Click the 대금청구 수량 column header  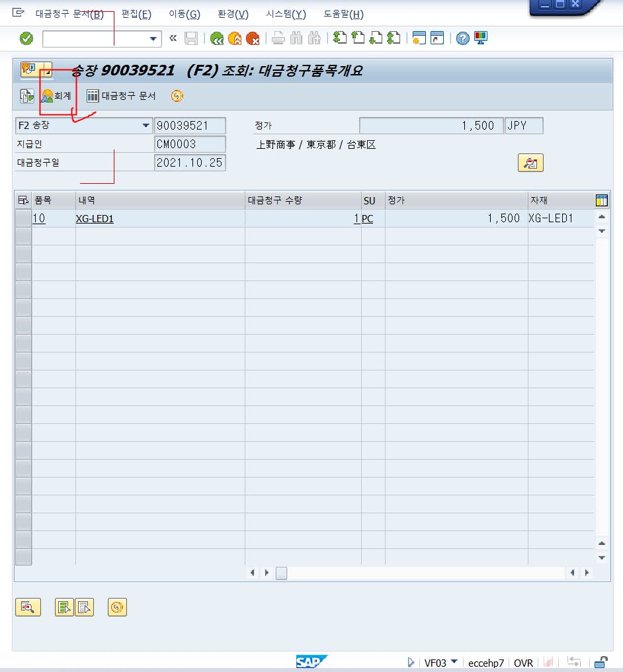pyautogui.click(x=304, y=200)
